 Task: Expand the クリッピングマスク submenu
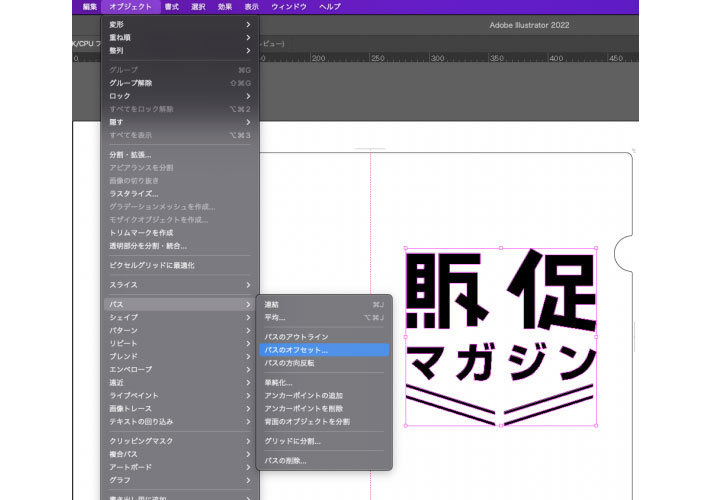(x=141, y=441)
